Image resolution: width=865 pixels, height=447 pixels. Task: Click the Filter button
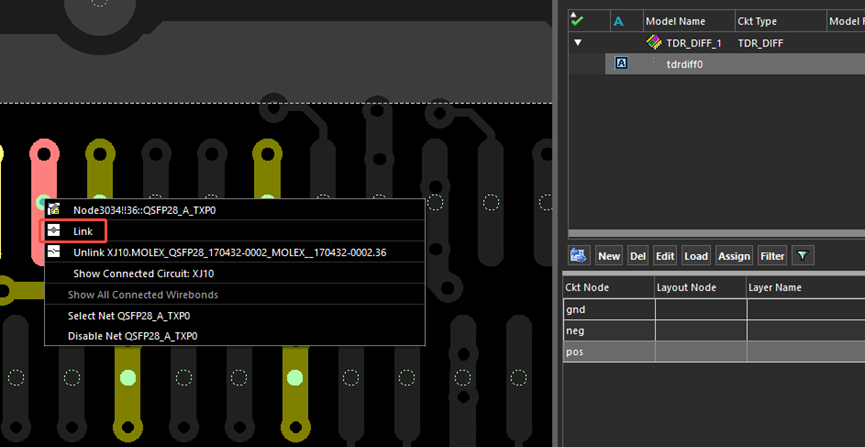(773, 256)
